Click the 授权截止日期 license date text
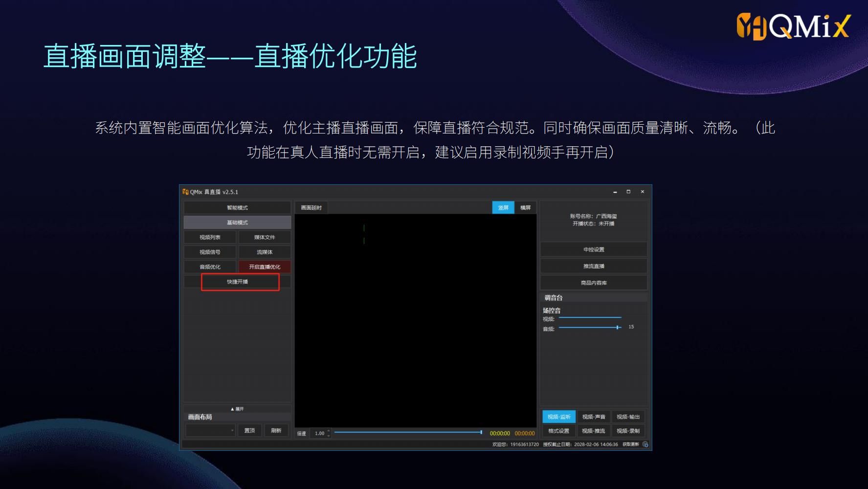Image resolution: width=868 pixels, height=489 pixels. click(580, 445)
